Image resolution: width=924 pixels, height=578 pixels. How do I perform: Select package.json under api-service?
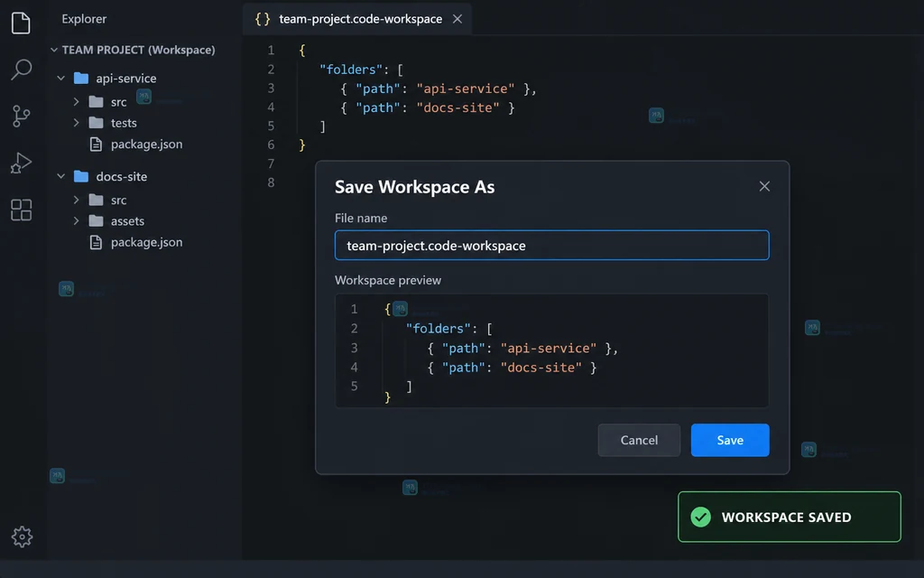click(146, 144)
